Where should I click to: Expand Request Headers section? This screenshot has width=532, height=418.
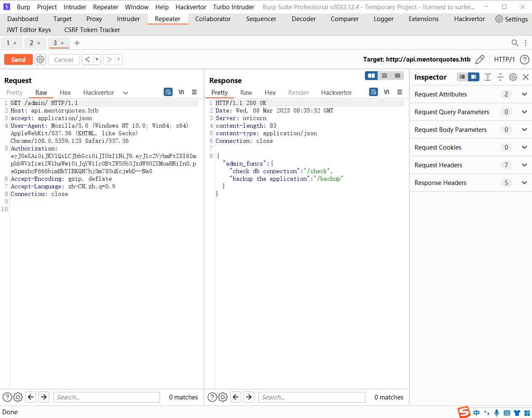point(524,165)
